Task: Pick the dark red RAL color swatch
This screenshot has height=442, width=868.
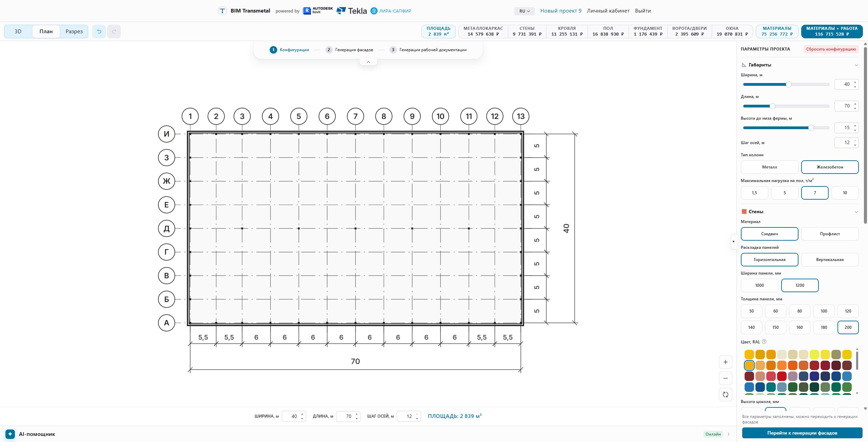Action: [x=836, y=365]
